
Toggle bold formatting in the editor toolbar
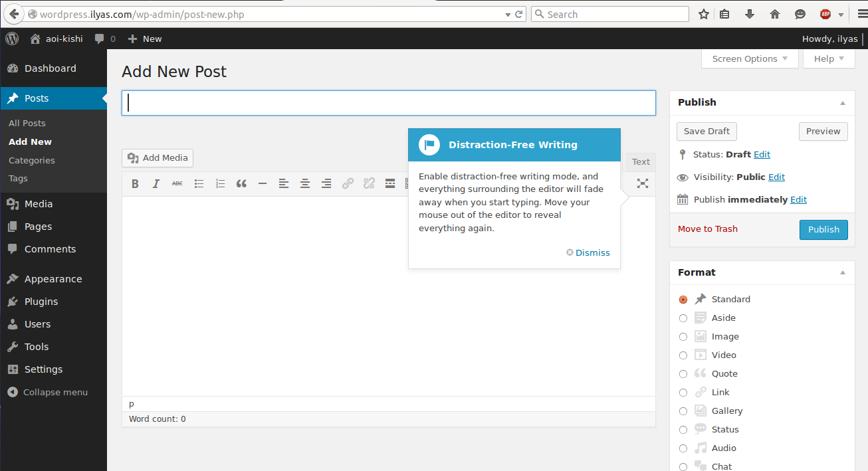tap(135, 184)
